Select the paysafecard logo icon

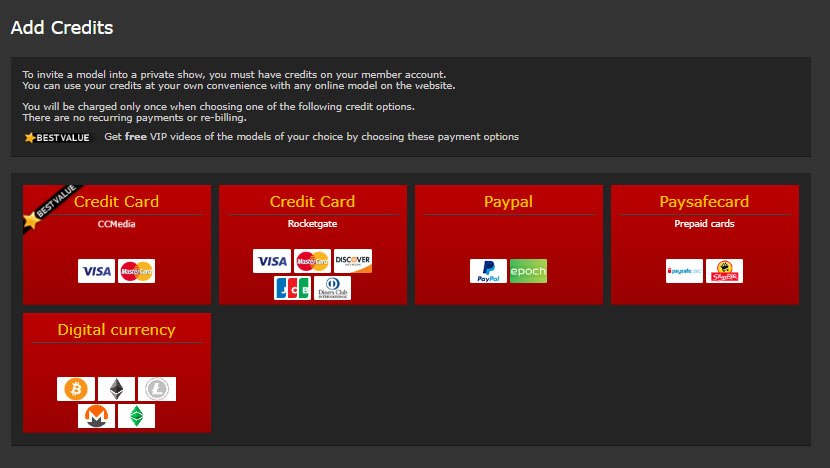pos(684,271)
